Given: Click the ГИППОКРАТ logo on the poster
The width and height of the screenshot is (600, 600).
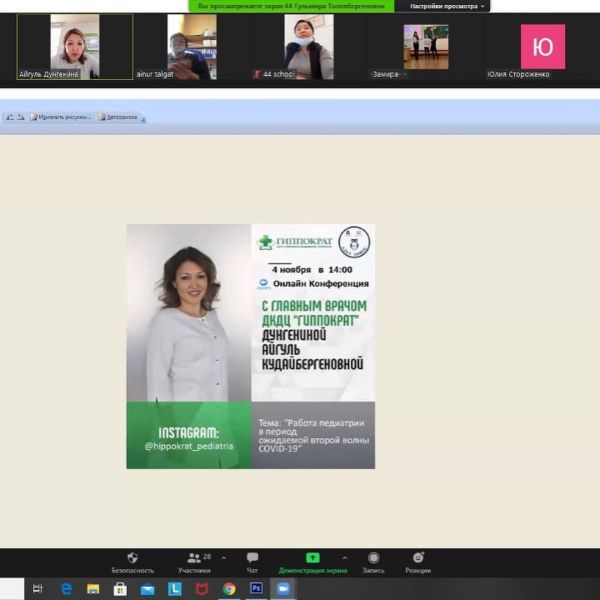Looking at the screenshot, I should [x=295, y=242].
